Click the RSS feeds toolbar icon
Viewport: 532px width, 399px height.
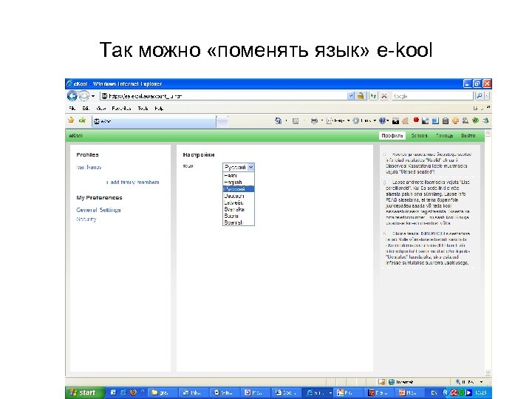pyautogui.click(x=296, y=120)
